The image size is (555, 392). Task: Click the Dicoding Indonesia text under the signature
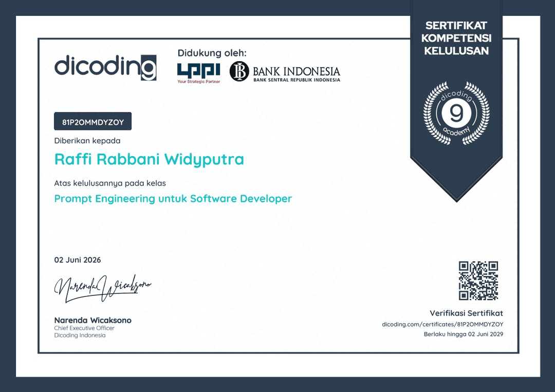(80, 335)
